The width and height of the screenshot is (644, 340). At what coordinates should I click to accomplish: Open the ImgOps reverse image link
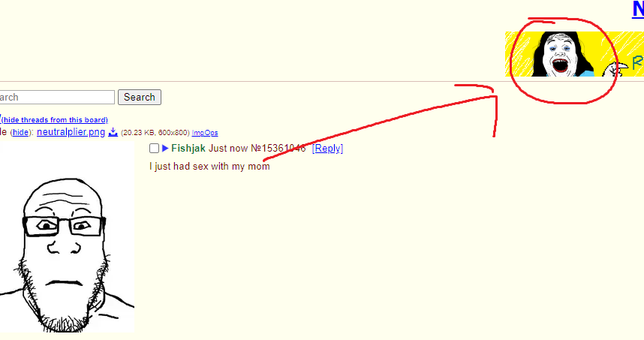(x=205, y=133)
